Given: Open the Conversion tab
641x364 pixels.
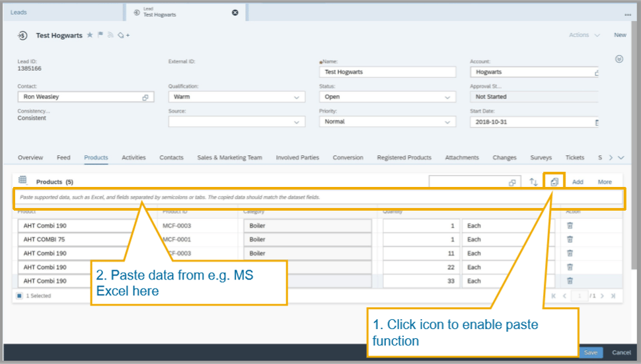Looking at the screenshot, I should [x=348, y=157].
